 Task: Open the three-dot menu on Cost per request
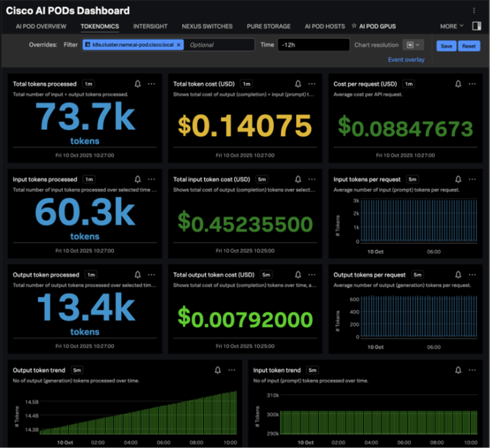[x=472, y=84]
